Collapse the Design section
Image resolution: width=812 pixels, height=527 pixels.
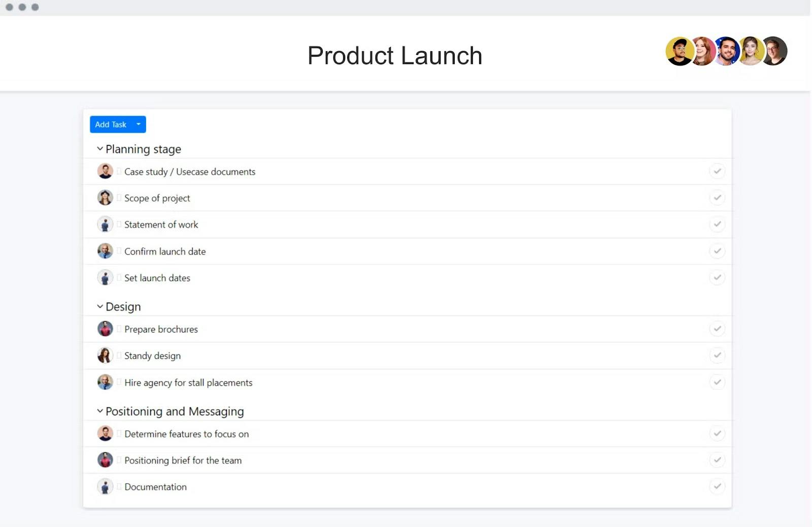[100, 307]
